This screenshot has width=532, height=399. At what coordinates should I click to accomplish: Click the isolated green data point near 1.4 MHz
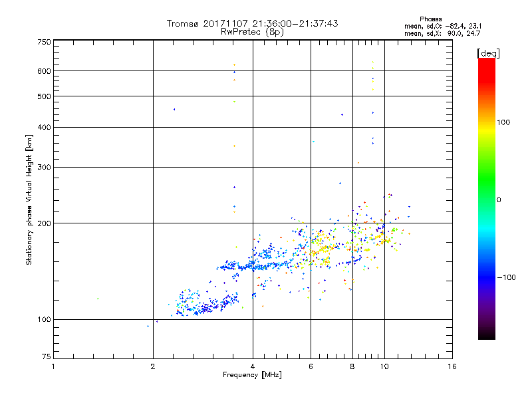[98, 299]
